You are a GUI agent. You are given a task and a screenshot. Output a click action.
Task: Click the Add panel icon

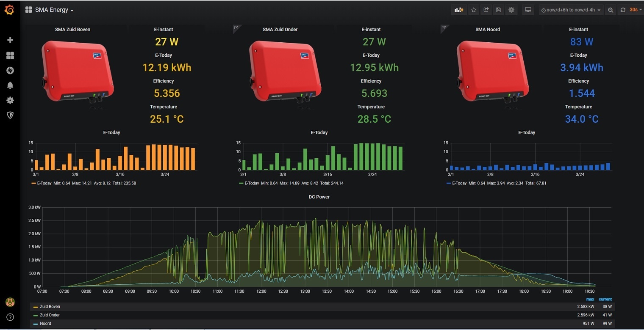click(459, 10)
